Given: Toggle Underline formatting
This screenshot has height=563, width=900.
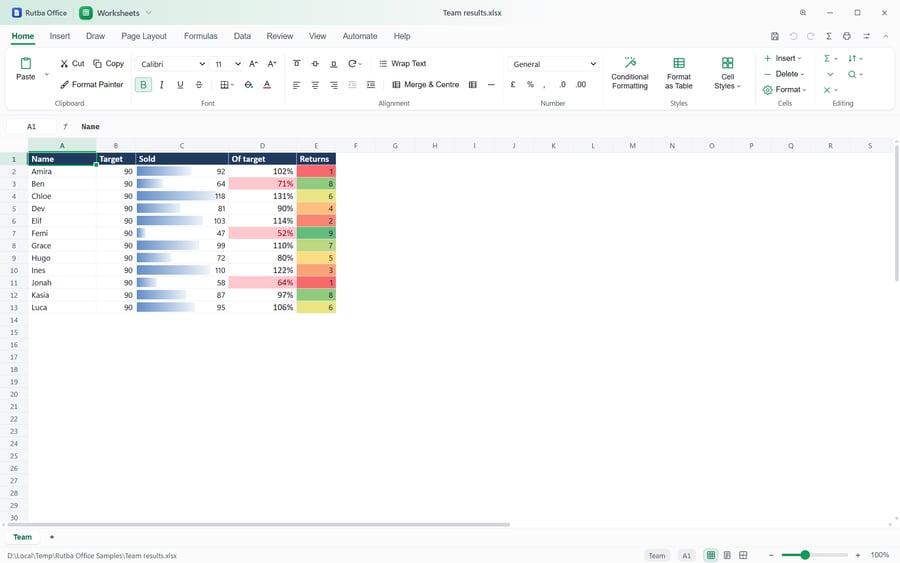Looking at the screenshot, I should [180, 85].
